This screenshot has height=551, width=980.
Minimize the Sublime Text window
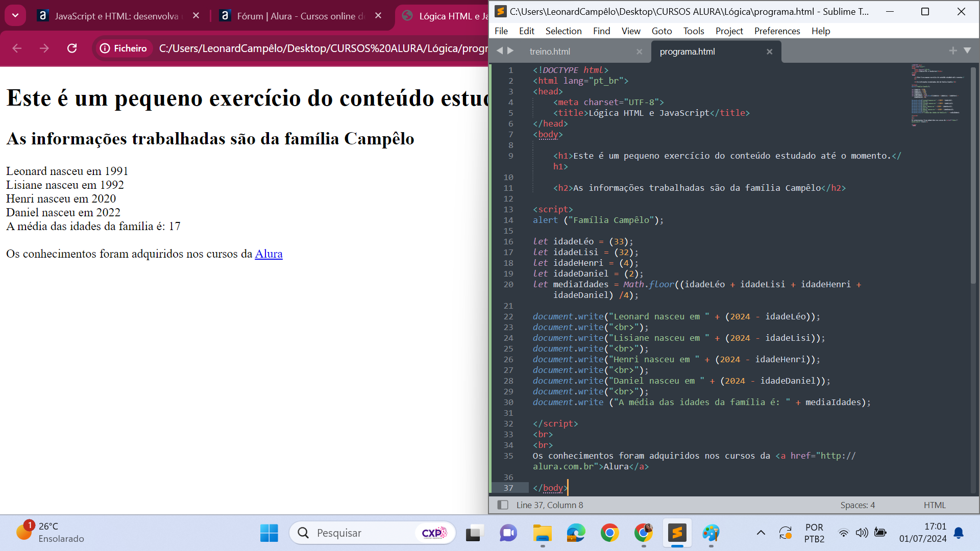point(890,12)
